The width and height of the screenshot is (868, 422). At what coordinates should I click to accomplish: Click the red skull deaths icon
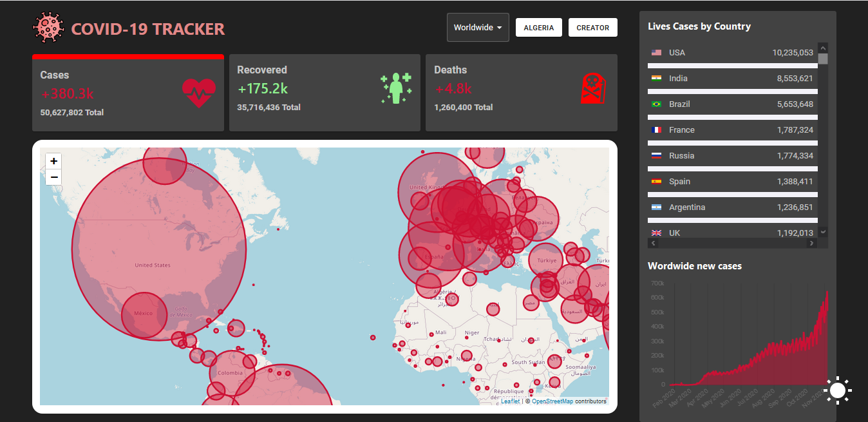pos(593,88)
